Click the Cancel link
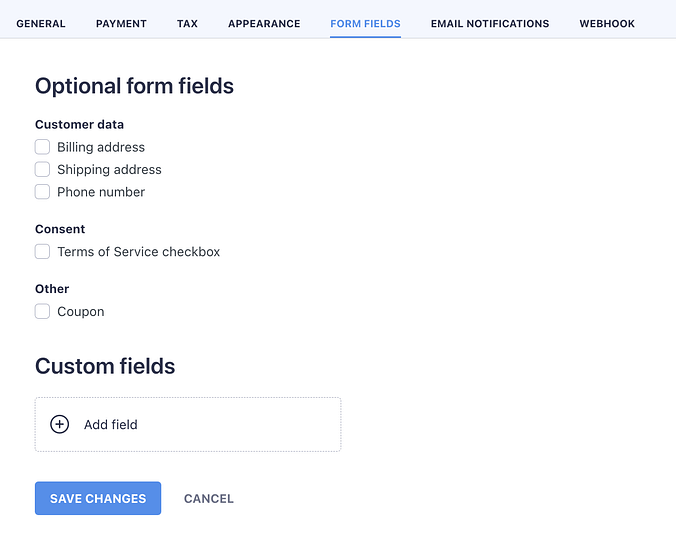Image resolution: width=676 pixels, height=537 pixels. point(209,499)
